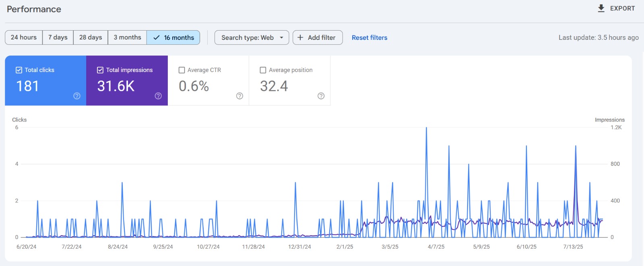Select the 24 hours date range
644x266 pixels.
[x=24, y=37]
